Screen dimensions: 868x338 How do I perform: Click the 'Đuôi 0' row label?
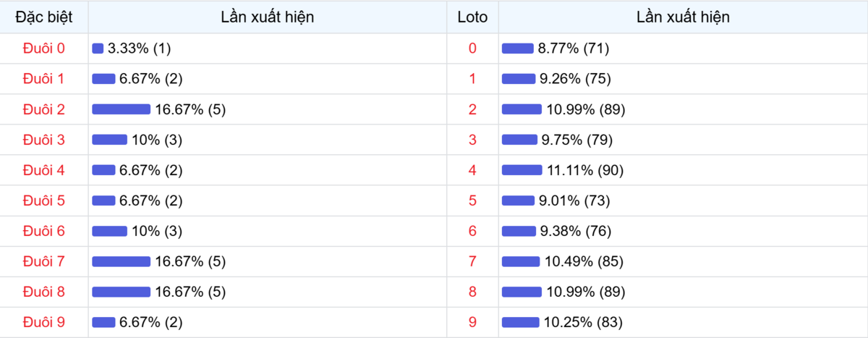pyautogui.click(x=44, y=48)
